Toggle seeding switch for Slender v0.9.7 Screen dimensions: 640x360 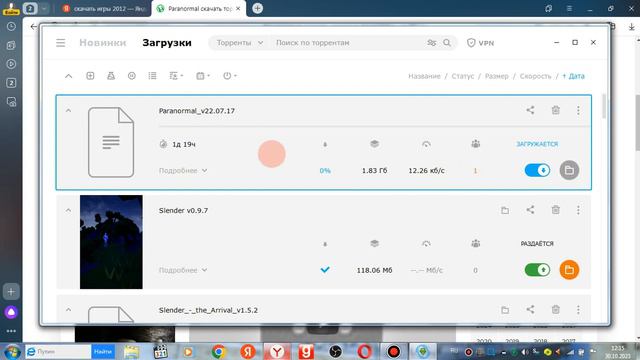(x=537, y=270)
